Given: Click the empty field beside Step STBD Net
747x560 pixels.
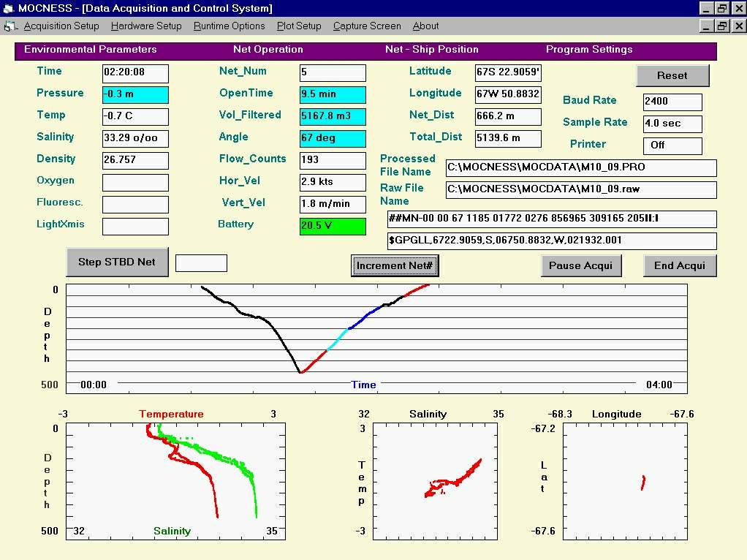Looking at the screenshot, I should [201, 263].
